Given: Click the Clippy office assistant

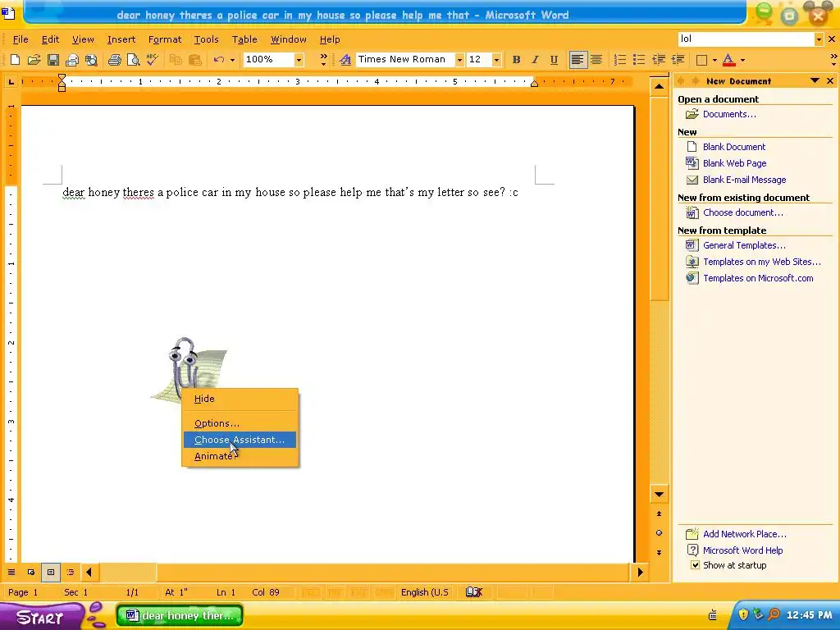Looking at the screenshot, I should [x=188, y=367].
